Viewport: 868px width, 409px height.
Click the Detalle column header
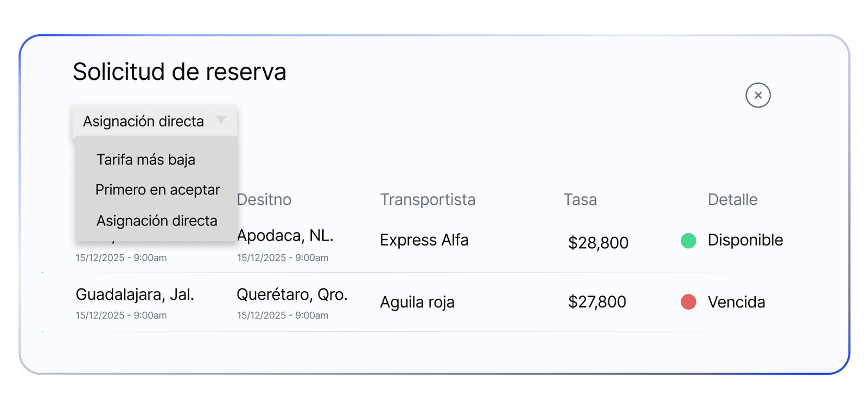[732, 199]
